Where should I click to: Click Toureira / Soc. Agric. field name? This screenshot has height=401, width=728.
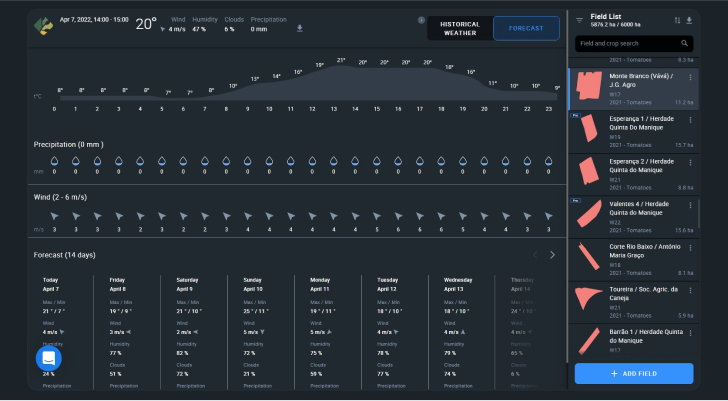(x=644, y=293)
